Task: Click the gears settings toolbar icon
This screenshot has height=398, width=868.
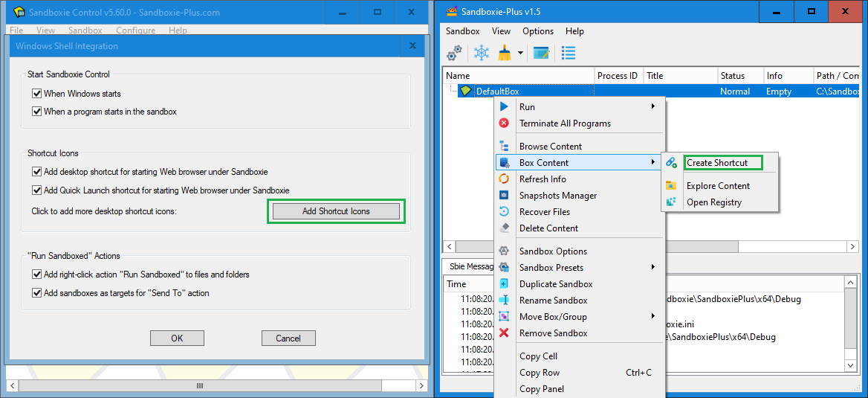Action: [454, 53]
